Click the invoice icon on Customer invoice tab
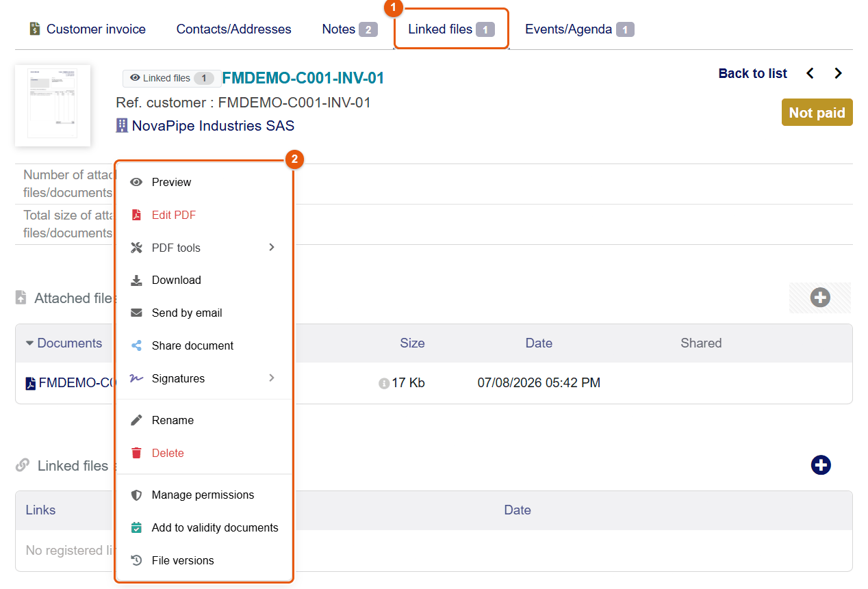The height and width of the screenshot is (589, 868). [35, 29]
